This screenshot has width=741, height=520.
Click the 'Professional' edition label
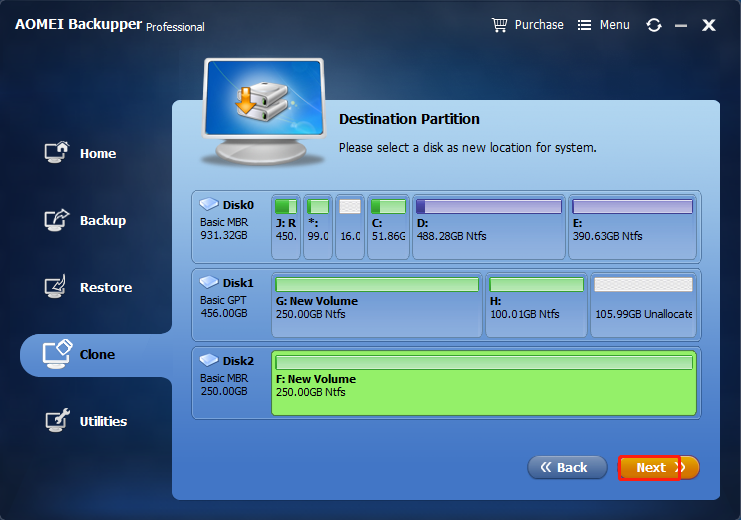[x=175, y=27]
